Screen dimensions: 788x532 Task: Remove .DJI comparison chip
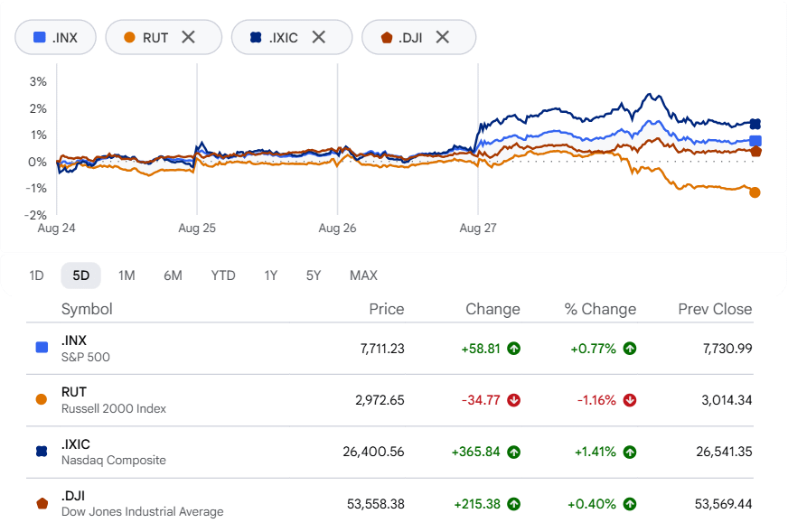[442, 37]
